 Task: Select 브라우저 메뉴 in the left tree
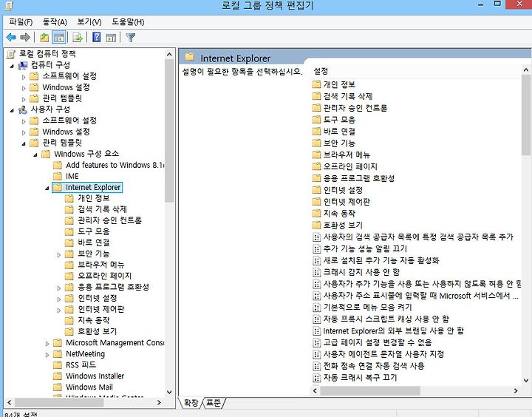(101, 265)
